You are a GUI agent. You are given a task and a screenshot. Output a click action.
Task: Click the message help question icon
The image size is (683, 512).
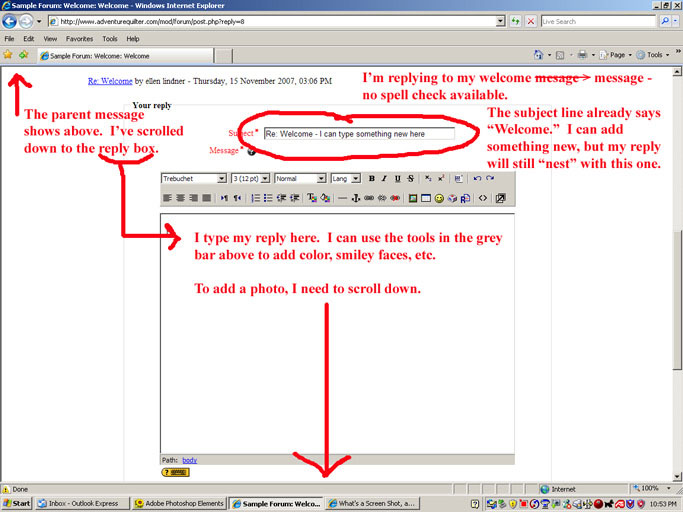click(251, 151)
